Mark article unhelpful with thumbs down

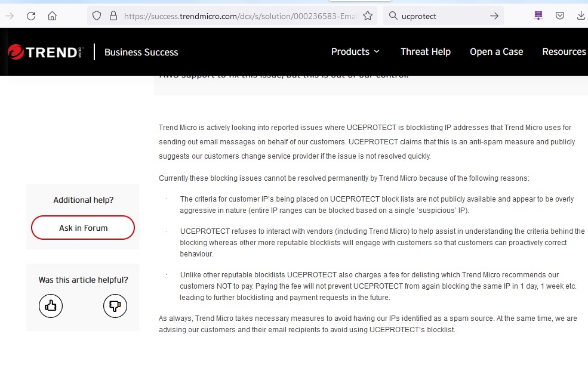115,306
